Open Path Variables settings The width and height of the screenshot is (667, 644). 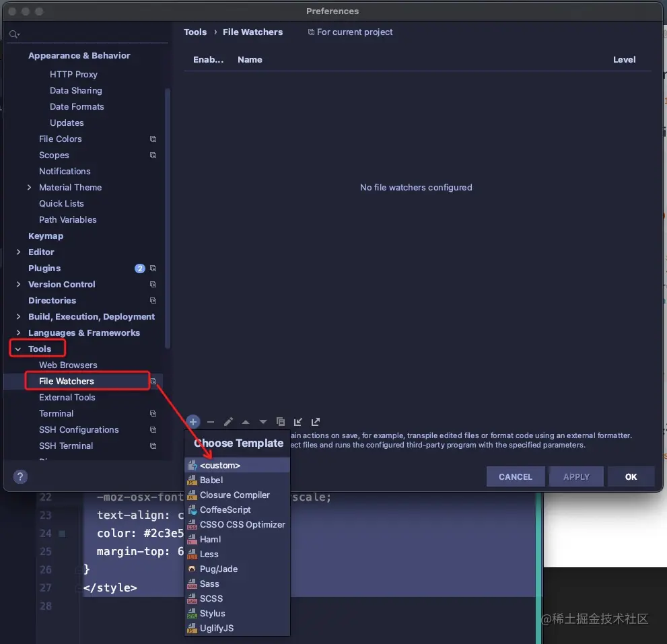point(67,220)
